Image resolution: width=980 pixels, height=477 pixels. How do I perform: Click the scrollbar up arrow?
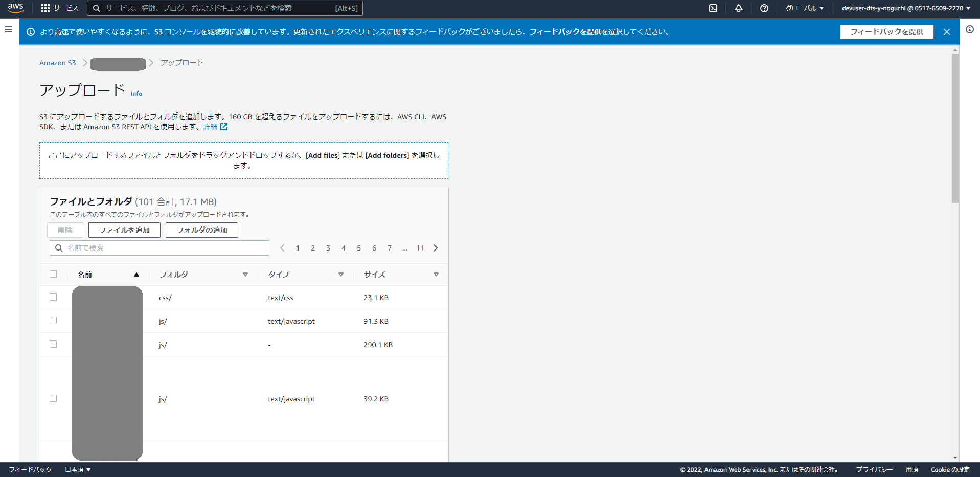pyautogui.click(x=955, y=50)
